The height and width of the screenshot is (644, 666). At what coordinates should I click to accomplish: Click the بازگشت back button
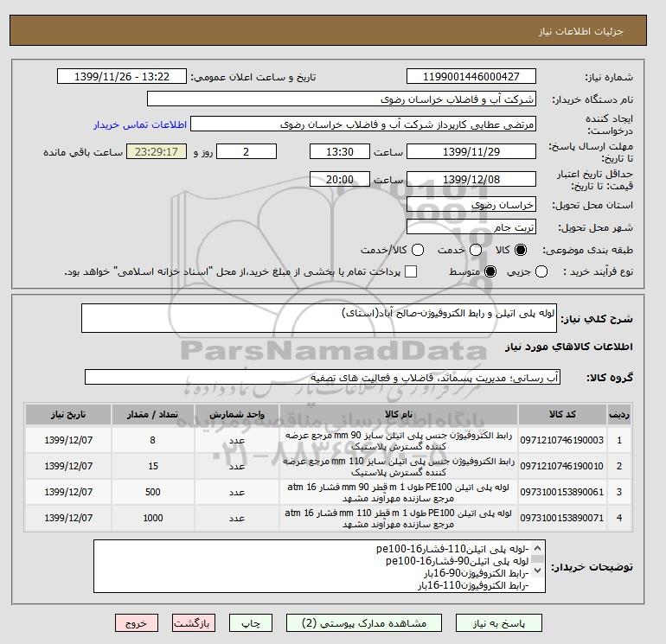[x=193, y=623]
